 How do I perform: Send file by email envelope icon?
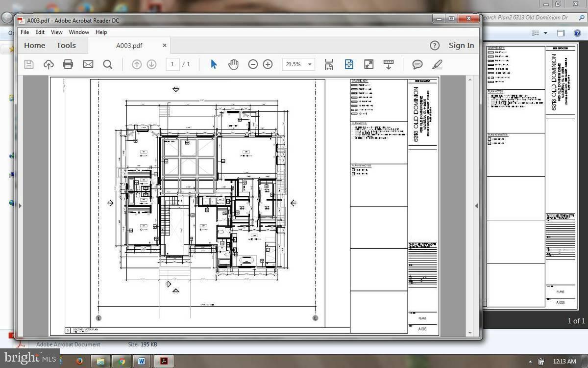pyautogui.click(x=88, y=64)
